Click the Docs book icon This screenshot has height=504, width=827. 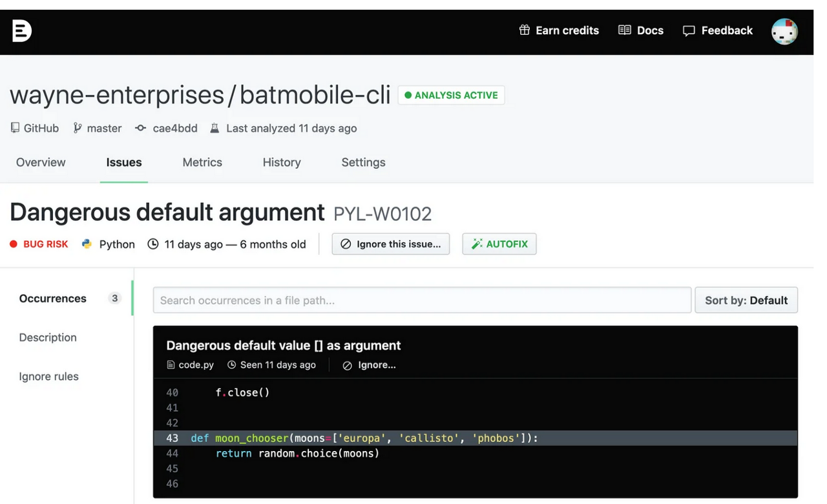(x=624, y=30)
